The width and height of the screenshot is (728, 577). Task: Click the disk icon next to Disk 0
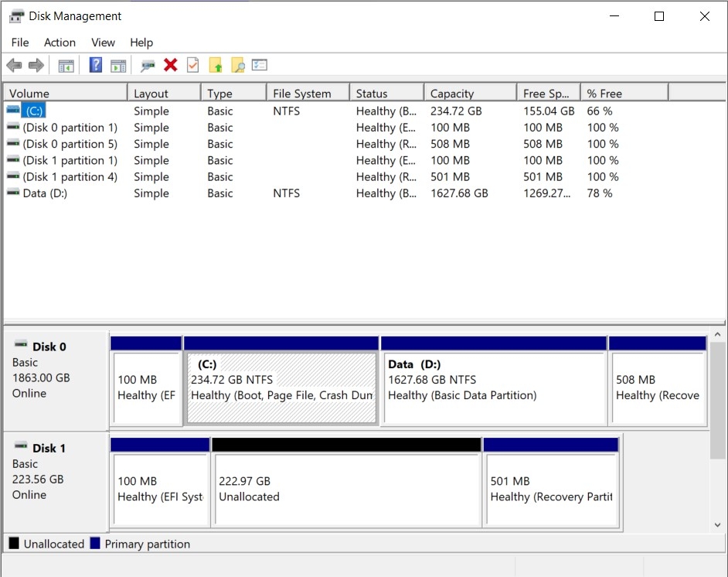point(21,344)
